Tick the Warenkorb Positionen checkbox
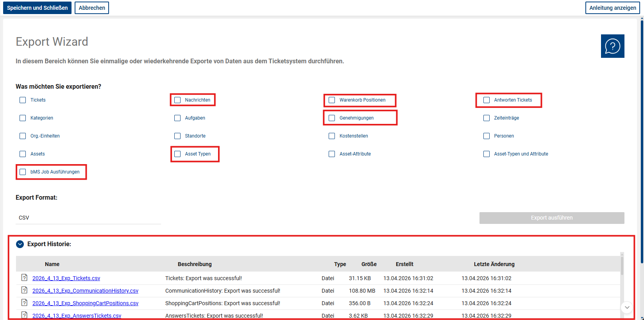The image size is (644, 320). coord(332,100)
